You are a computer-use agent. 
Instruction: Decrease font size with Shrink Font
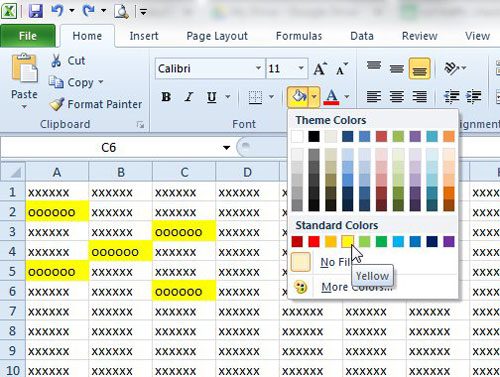click(341, 69)
